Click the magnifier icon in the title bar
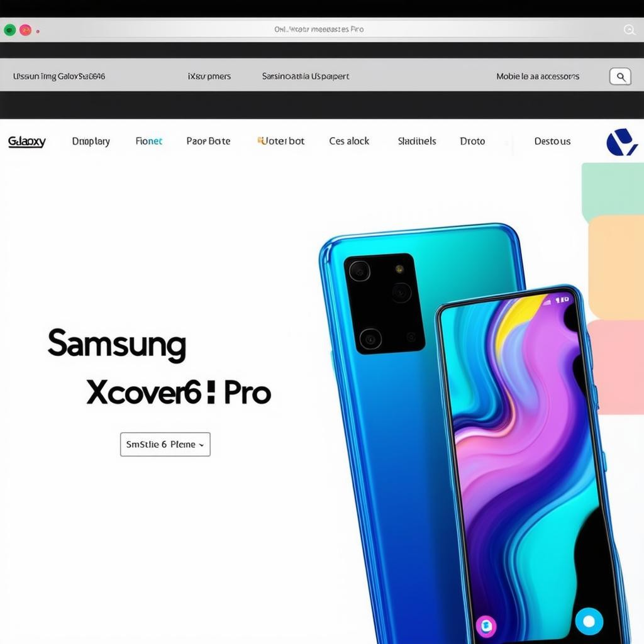The width and height of the screenshot is (644, 644). click(630, 30)
